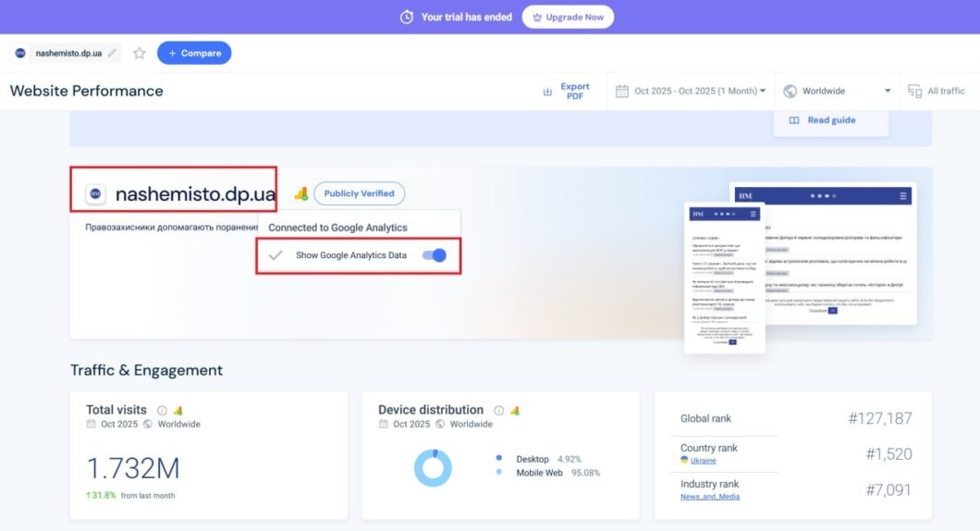Viewport: 980px width, 531px height.
Task: Expand the Worldwide country dropdown
Action: click(x=837, y=92)
